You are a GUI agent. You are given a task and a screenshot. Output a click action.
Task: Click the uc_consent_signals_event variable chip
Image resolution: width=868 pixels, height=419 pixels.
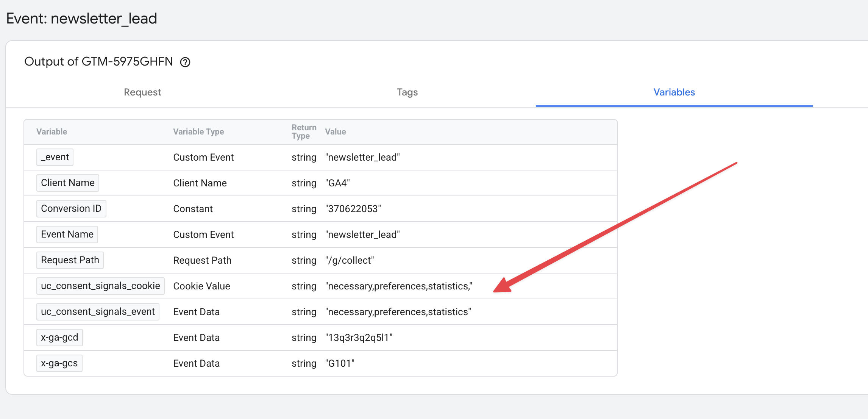pyautogui.click(x=98, y=312)
